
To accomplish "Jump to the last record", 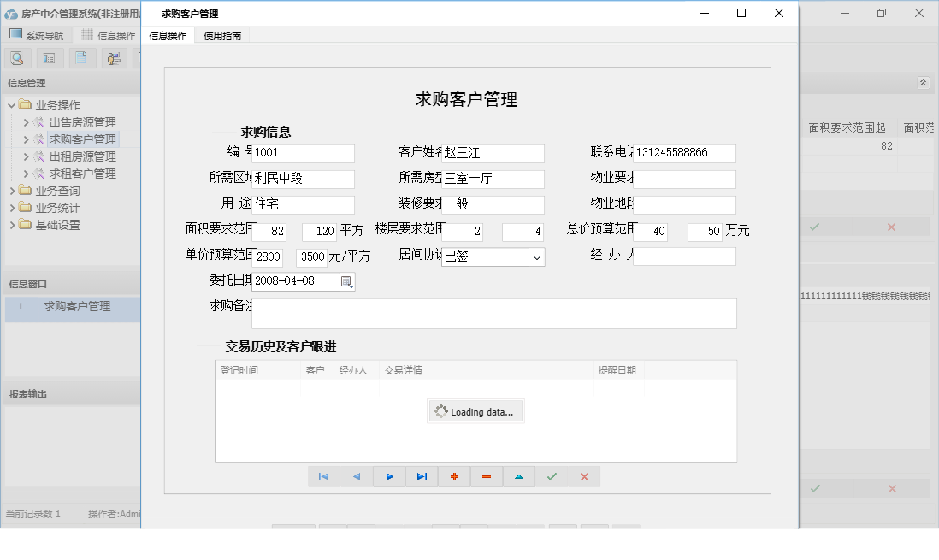I will [x=422, y=476].
